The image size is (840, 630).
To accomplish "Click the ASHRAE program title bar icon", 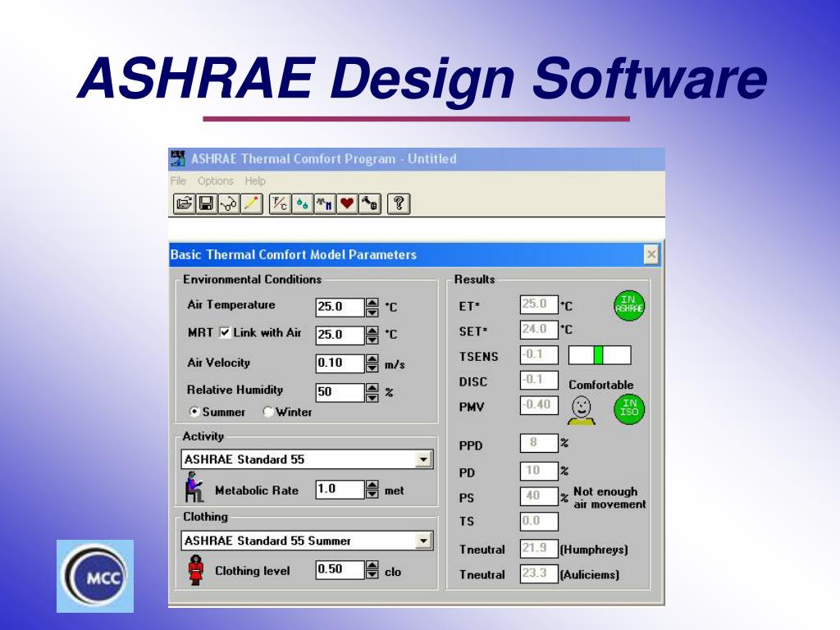I will point(178,158).
